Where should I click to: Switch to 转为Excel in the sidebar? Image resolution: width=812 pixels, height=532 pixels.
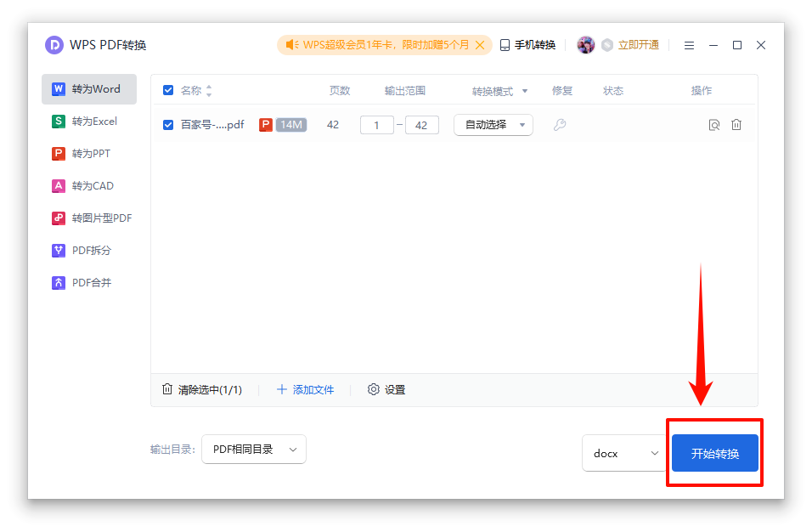click(x=88, y=122)
